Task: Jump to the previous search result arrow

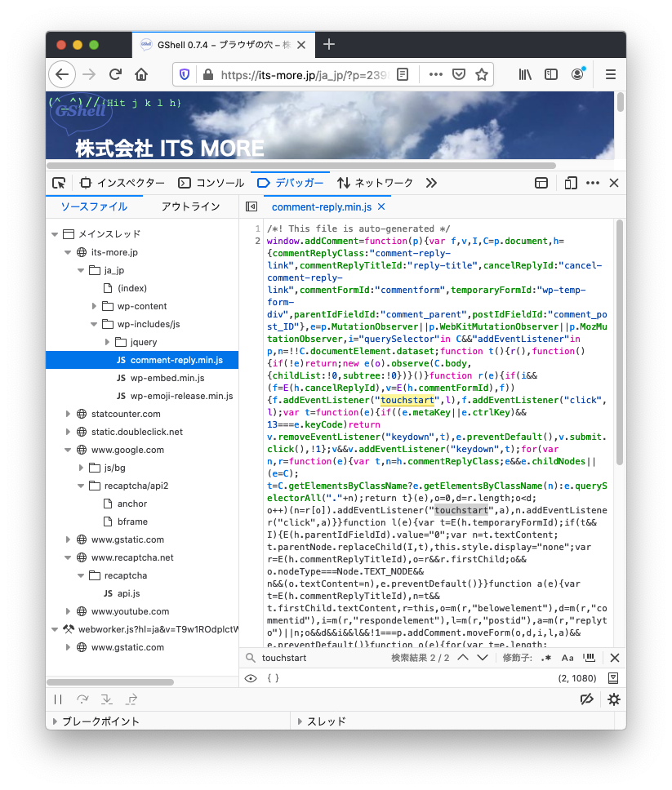Action: point(462,658)
